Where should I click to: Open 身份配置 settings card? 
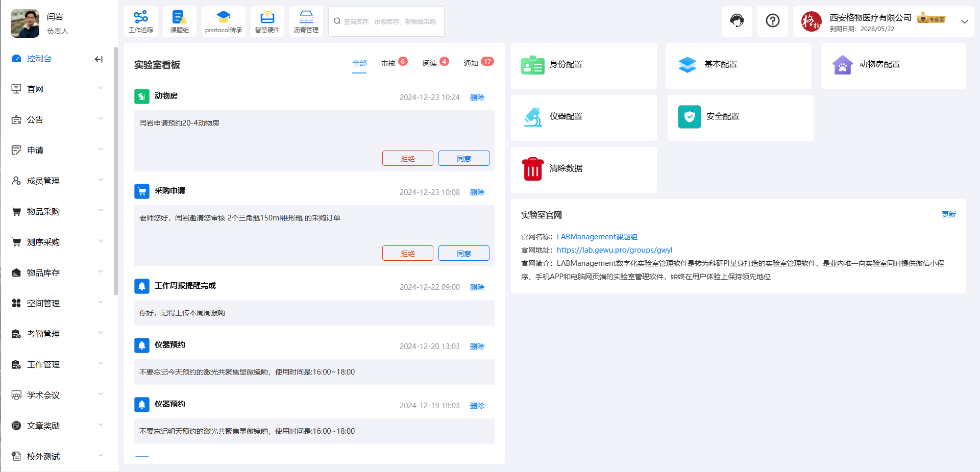coord(583,65)
